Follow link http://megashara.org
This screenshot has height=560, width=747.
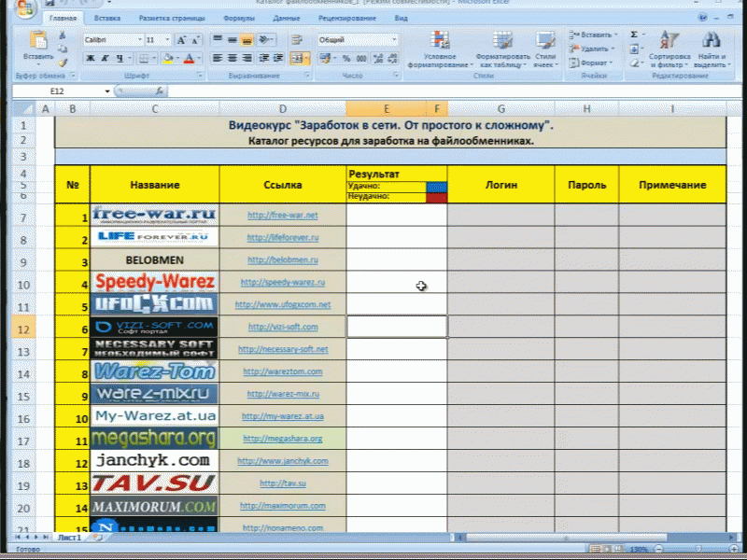(283, 439)
